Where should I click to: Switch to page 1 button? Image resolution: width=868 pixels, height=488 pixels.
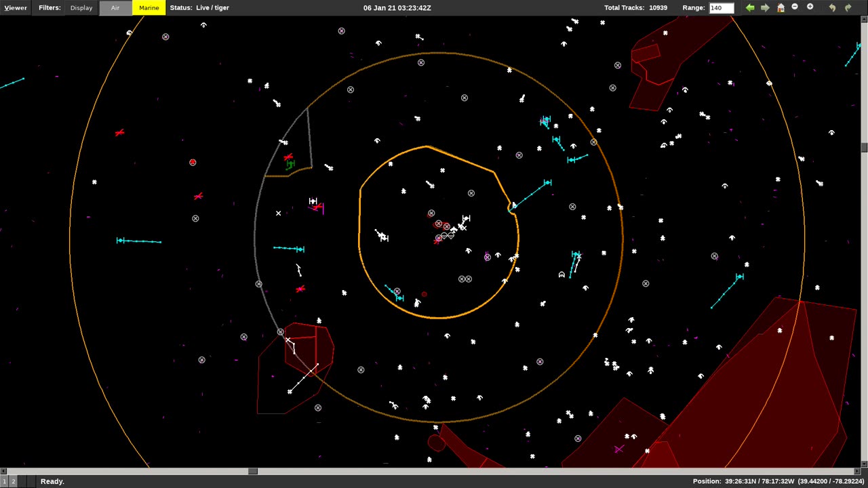[4, 481]
